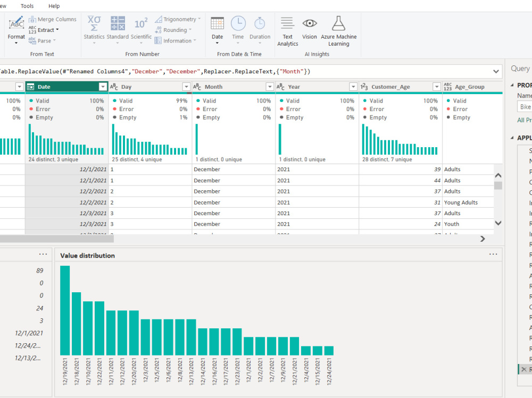Open the Format text tool
This screenshot has width=532, height=398.
pos(16,30)
